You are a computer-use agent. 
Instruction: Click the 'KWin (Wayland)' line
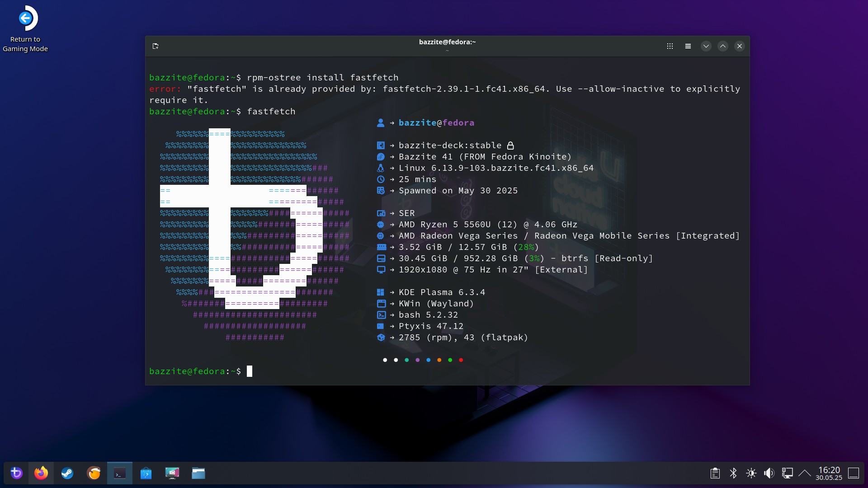[x=436, y=304]
